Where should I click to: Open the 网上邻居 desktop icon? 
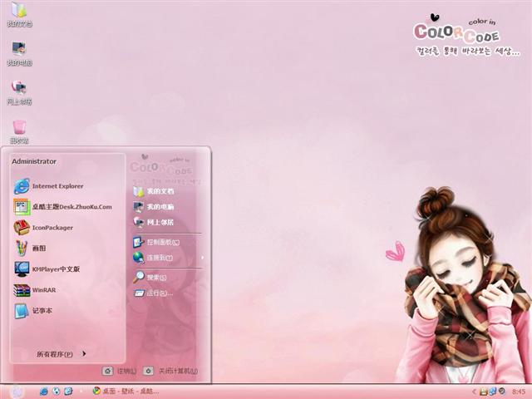click(19, 92)
